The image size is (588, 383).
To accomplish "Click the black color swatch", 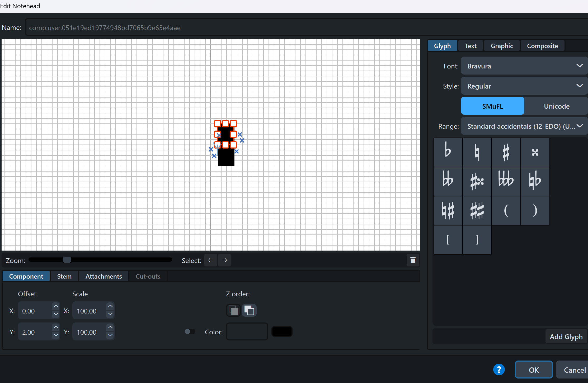I will (x=282, y=331).
